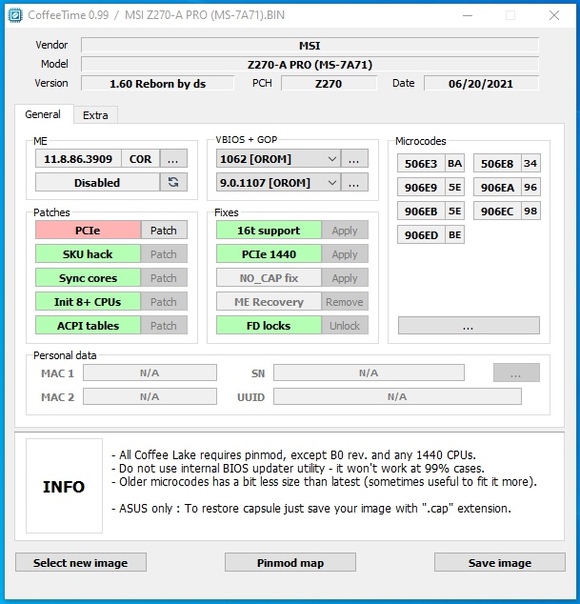
Task: Click Patch button for Sync cores
Action: pyautogui.click(x=164, y=278)
